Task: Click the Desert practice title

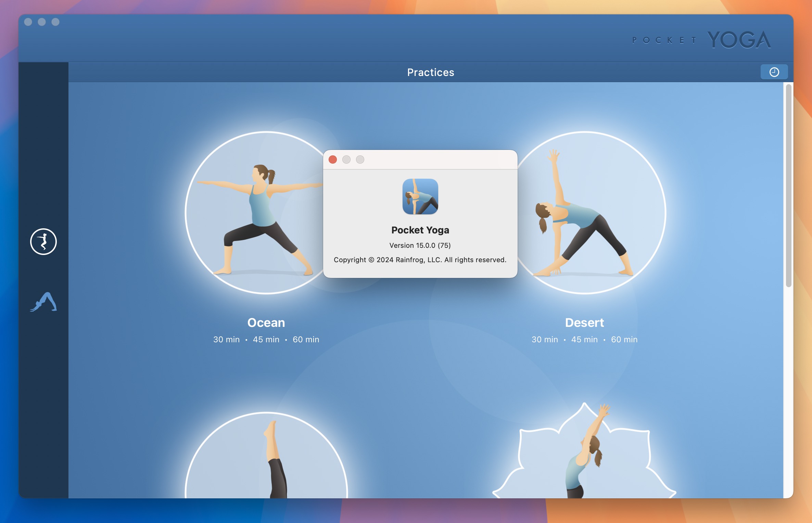Action: 584,323
